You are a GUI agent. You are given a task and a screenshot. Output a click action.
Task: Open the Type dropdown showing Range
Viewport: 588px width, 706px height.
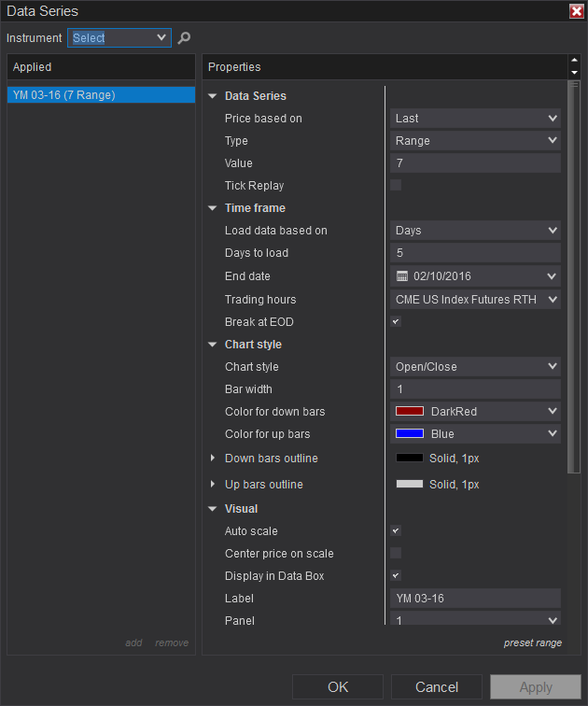click(474, 141)
